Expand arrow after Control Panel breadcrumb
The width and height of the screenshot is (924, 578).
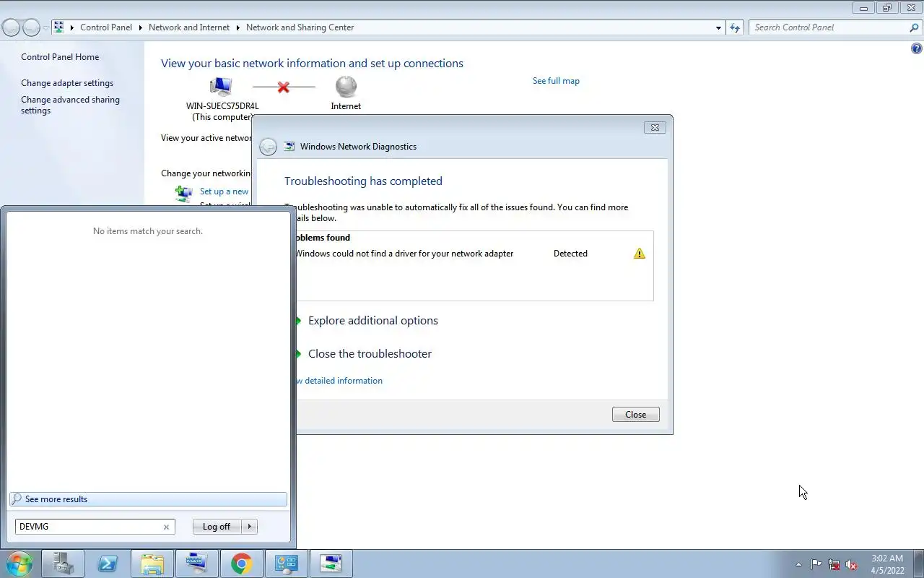coord(140,27)
